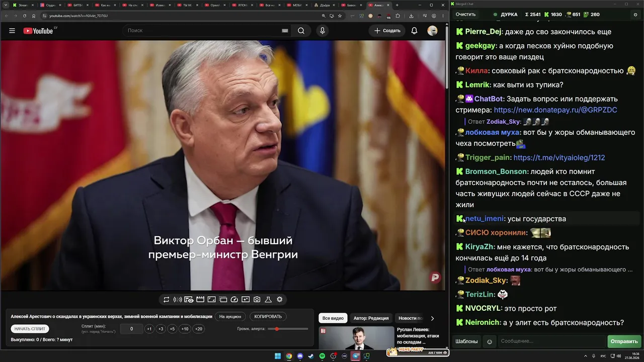The image size is (644, 362).
Task: Click the 'Очистить' button in chat
Action: click(465, 15)
